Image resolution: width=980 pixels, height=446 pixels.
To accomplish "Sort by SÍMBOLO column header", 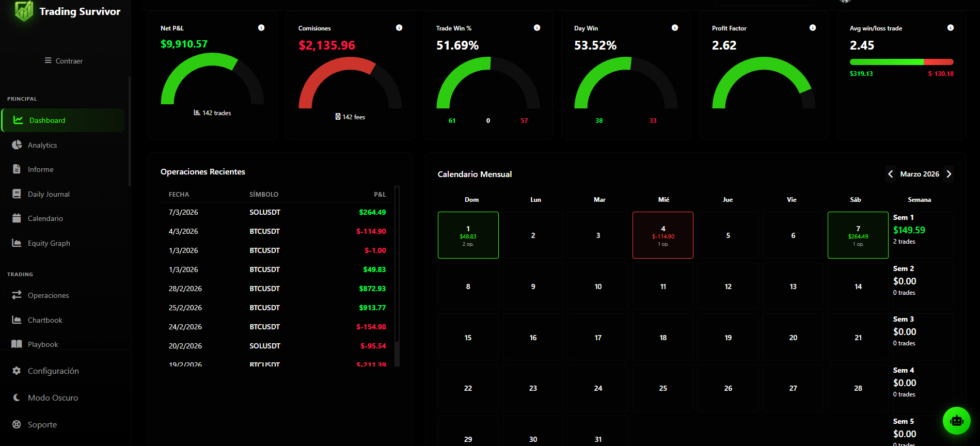I will tap(264, 194).
